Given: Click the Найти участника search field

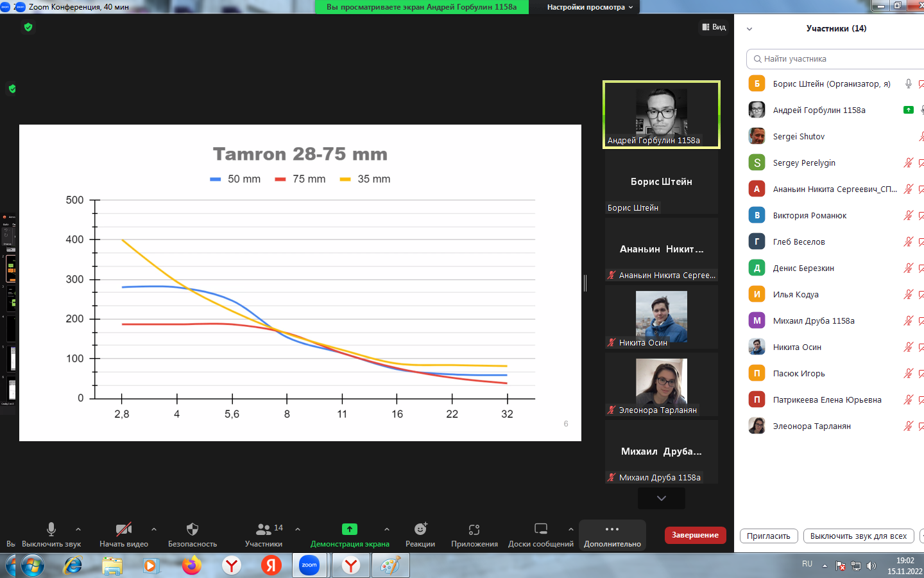Looking at the screenshot, I should pyautogui.click(x=834, y=58).
